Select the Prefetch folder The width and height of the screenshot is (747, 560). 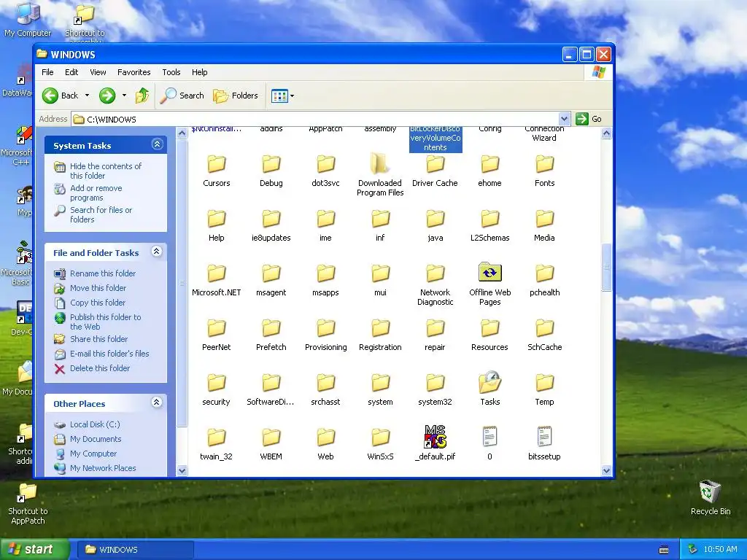click(x=271, y=334)
